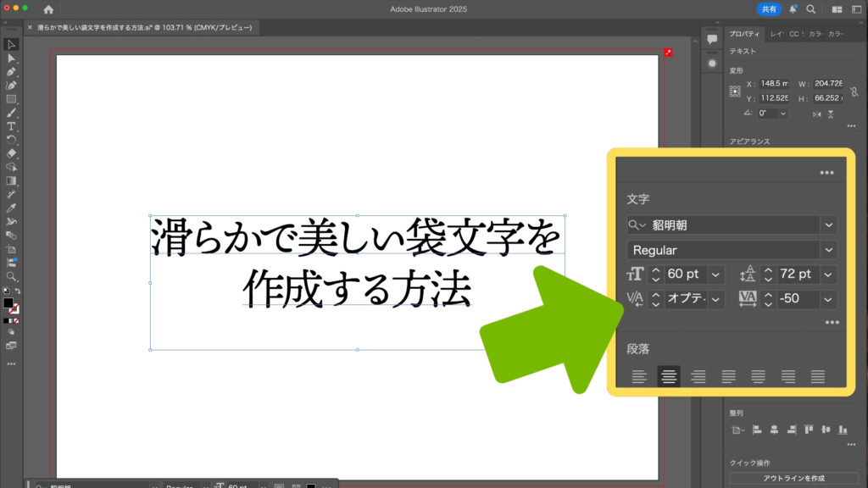Click the home icon in the title bar
This screenshot has width=868, height=488.
click(x=48, y=9)
